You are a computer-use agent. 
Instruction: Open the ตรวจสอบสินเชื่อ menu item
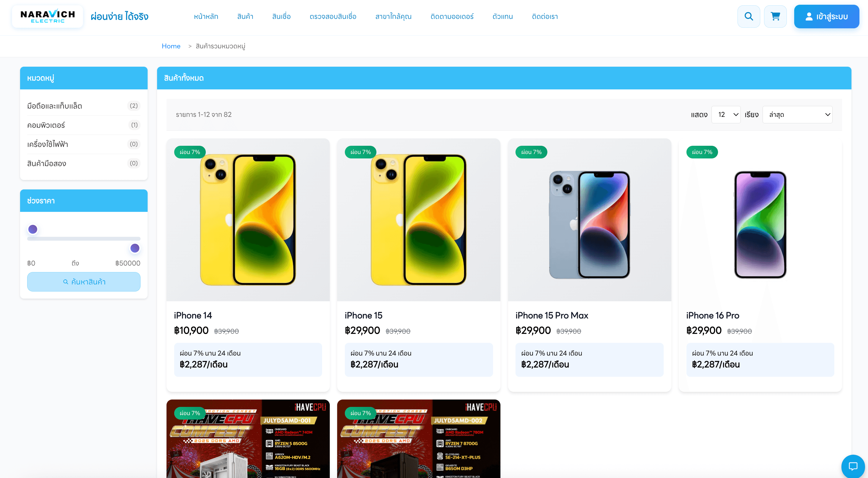coord(333,17)
